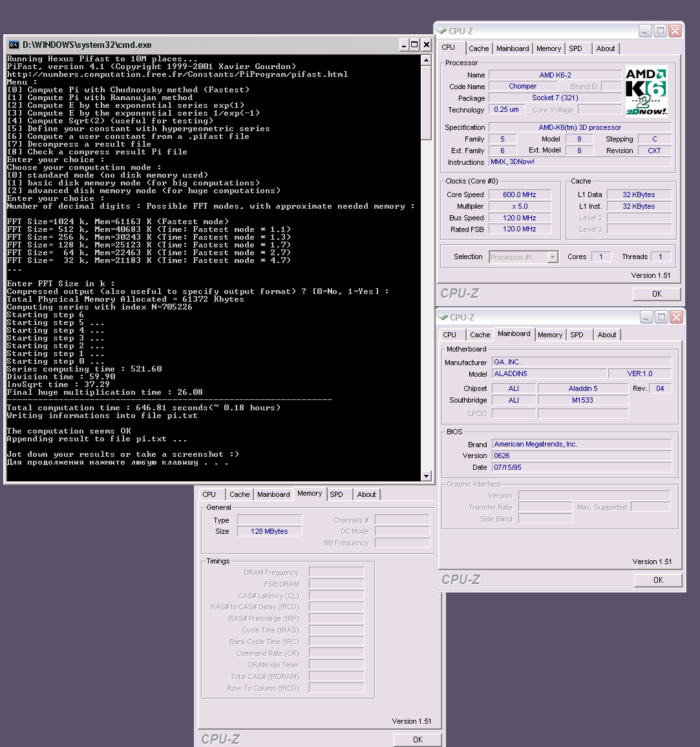Open About tab in Mainboard CPU-Z window
The image size is (700, 747).
click(x=607, y=335)
